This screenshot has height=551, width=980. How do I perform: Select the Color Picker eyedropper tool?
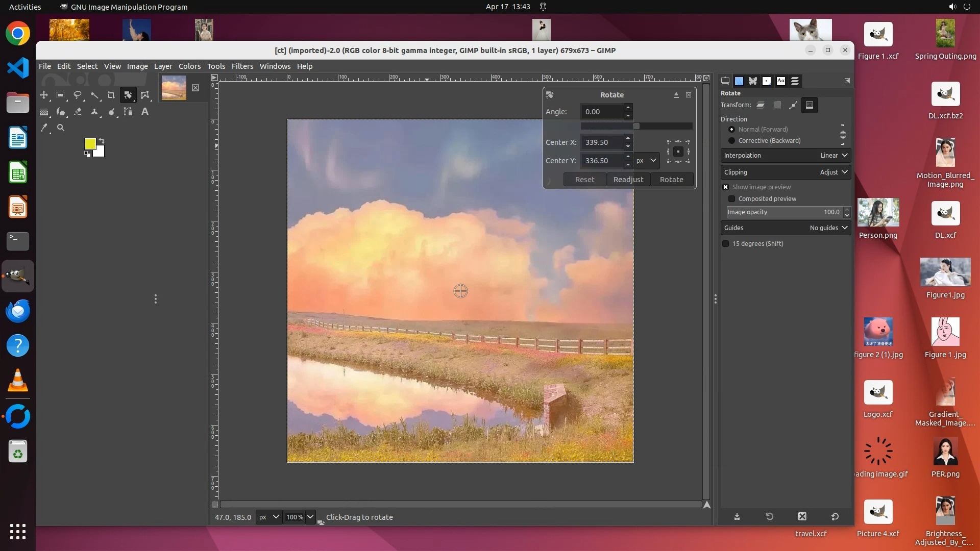coord(44,128)
